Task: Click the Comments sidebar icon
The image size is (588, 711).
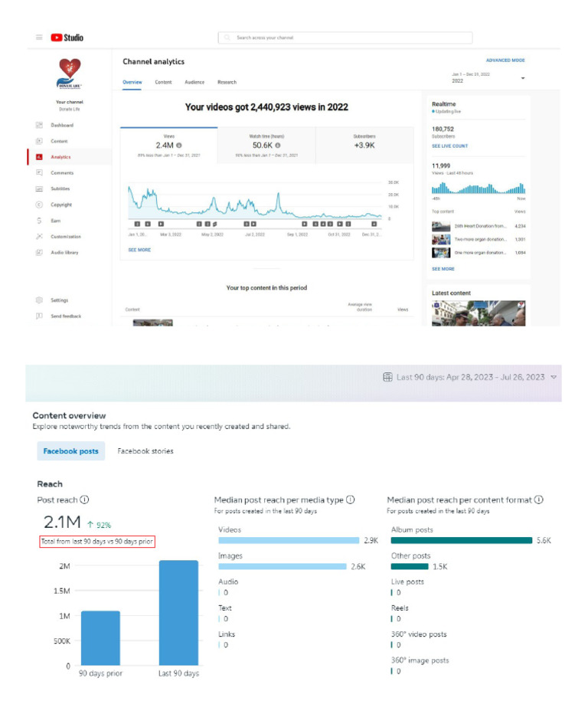Action: tap(39, 172)
